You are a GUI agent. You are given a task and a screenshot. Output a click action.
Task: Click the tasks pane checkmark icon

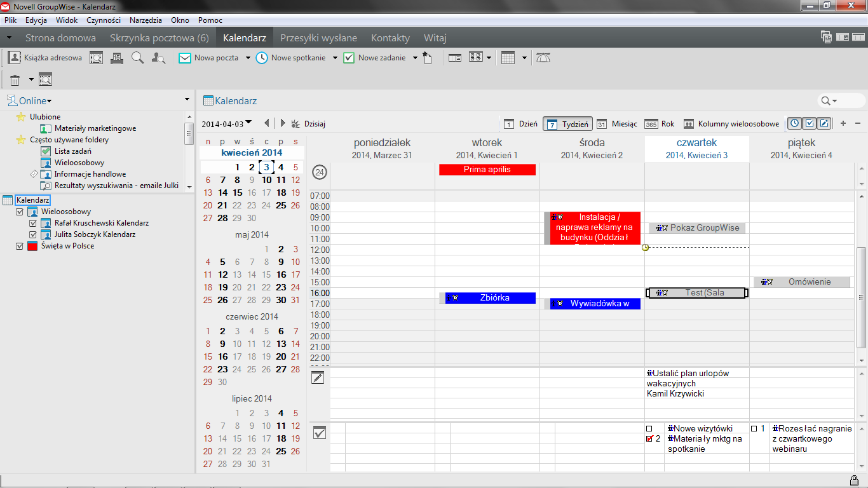320,433
